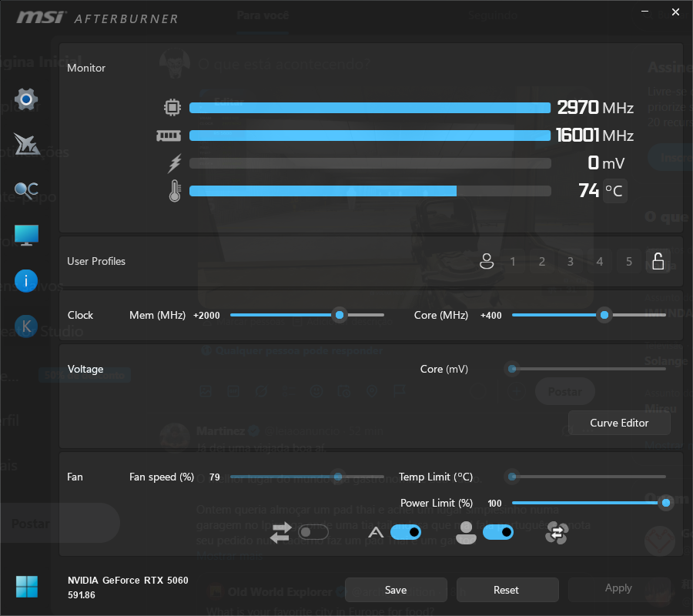
Task: Click the Temp Limit (°C) slider handle
Action: tap(512, 477)
